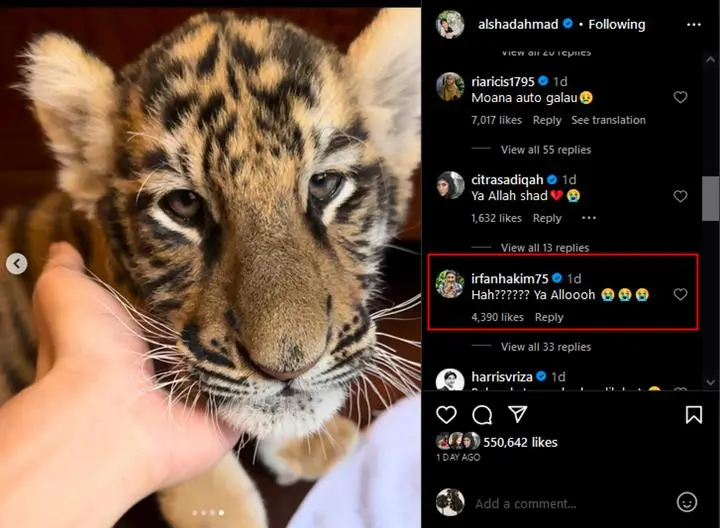
Task: Expand View all 55 replies
Action: coord(546,150)
